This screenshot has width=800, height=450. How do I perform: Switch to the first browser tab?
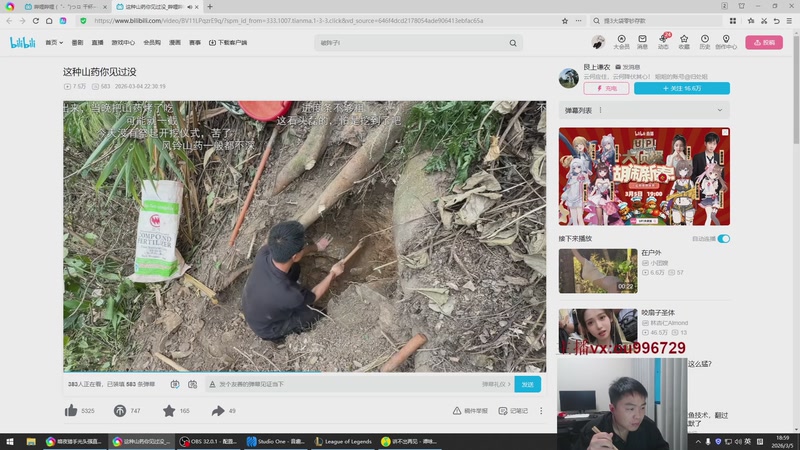[63, 7]
